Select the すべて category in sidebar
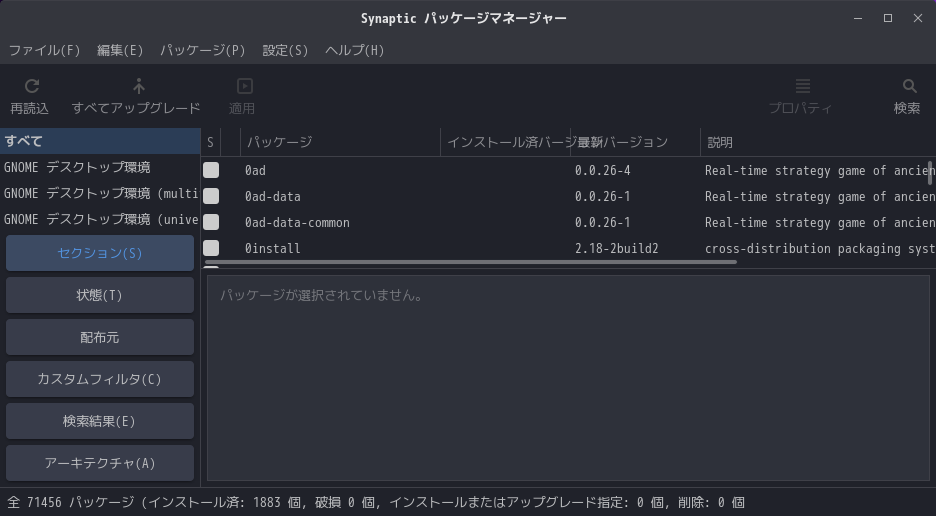Image resolution: width=936 pixels, height=516 pixels. coord(100,142)
